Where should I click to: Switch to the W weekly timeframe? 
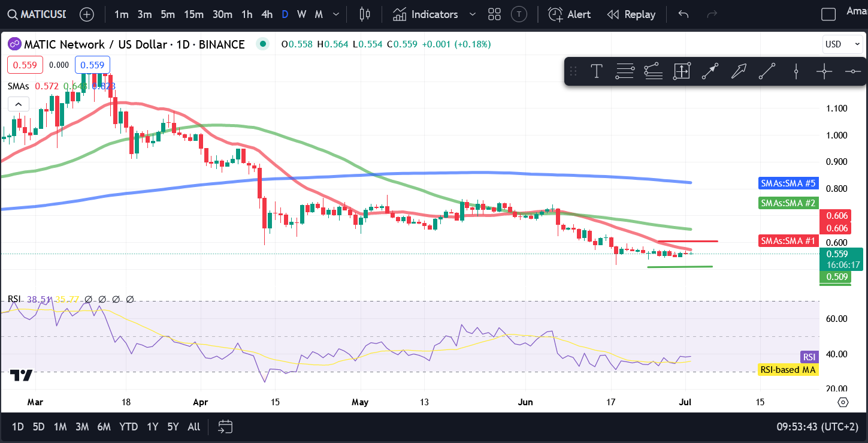(302, 14)
